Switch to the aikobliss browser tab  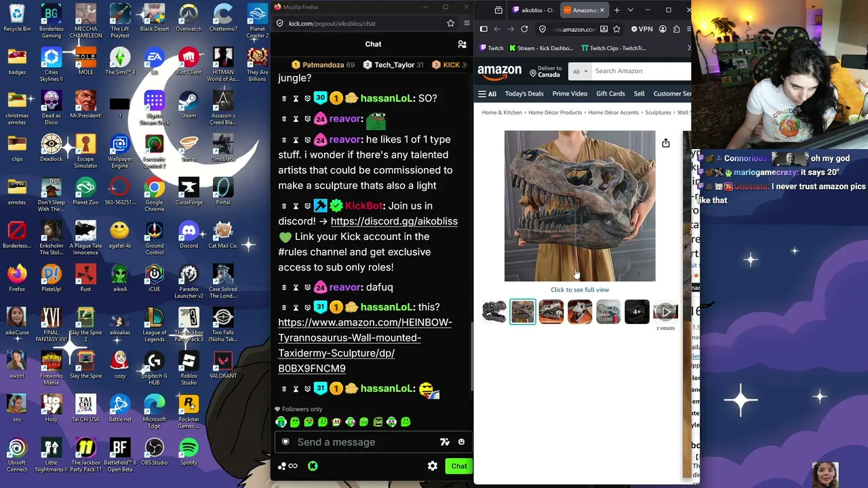[x=532, y=10]
